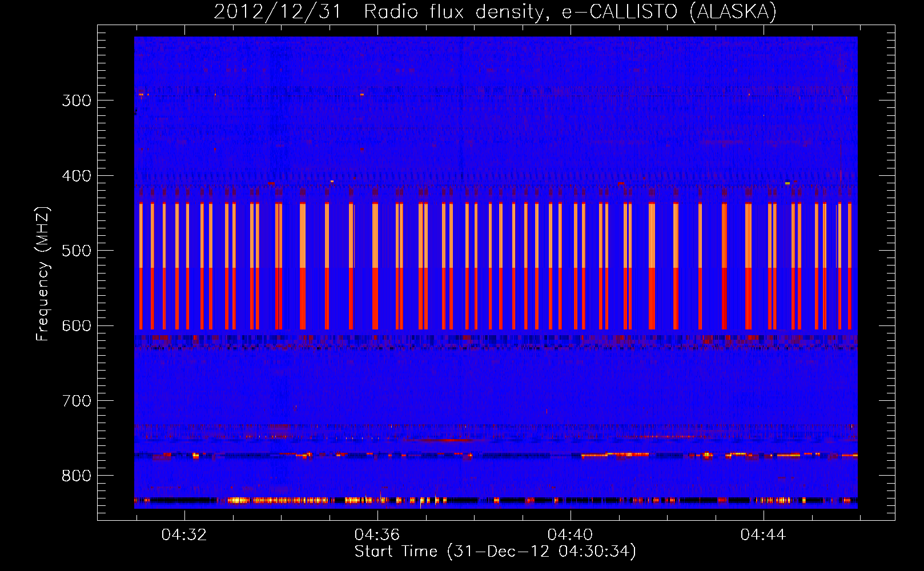Click the 04:32 time tick label
This screenshot has width=924, height=571.
[x=184, y=535]
